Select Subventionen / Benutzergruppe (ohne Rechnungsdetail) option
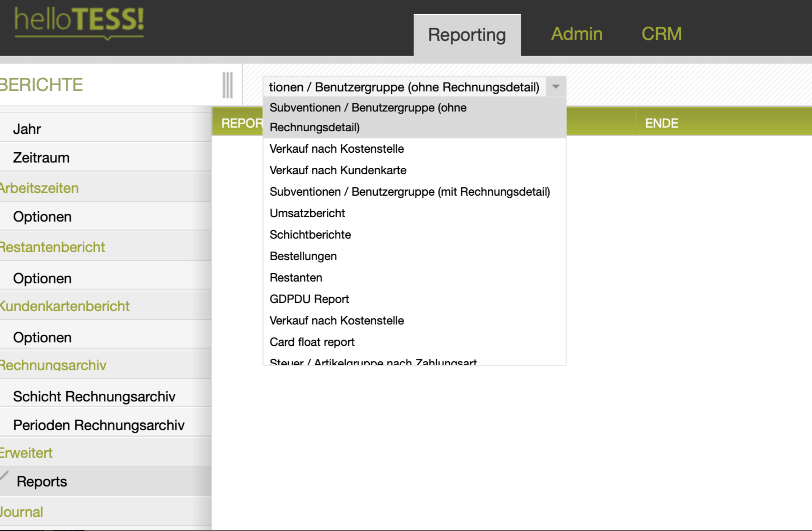Screen dimensions: 812x531 [414, 117]
